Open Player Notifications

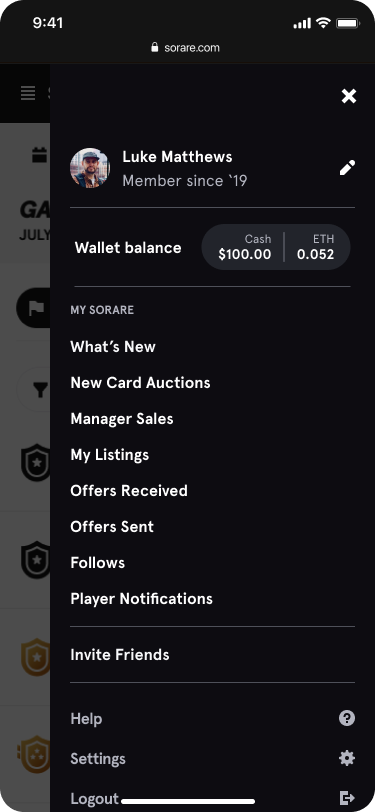point(141,599)
